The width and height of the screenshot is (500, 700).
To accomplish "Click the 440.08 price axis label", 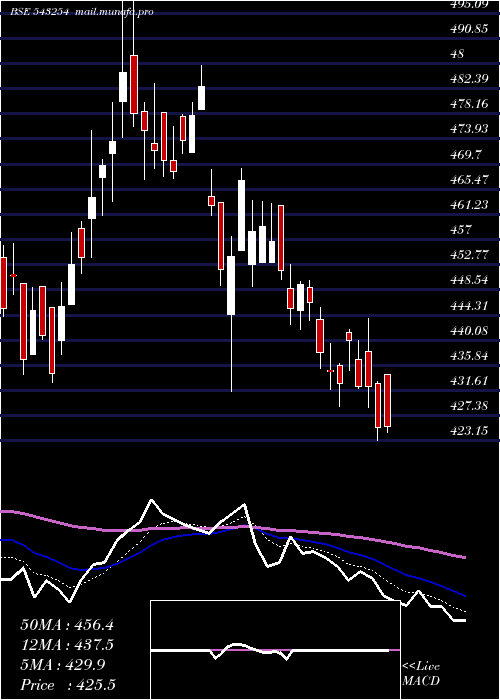I will [469, 331].
